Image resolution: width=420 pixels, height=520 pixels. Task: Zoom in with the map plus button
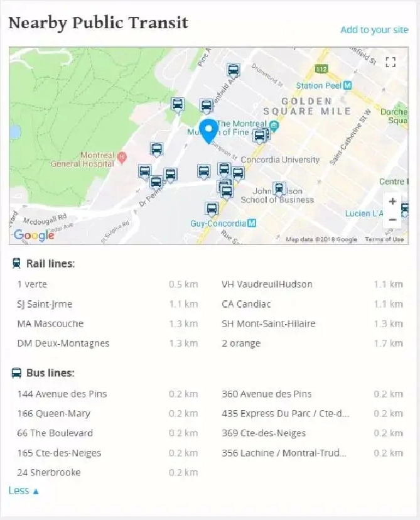(392, 202)
